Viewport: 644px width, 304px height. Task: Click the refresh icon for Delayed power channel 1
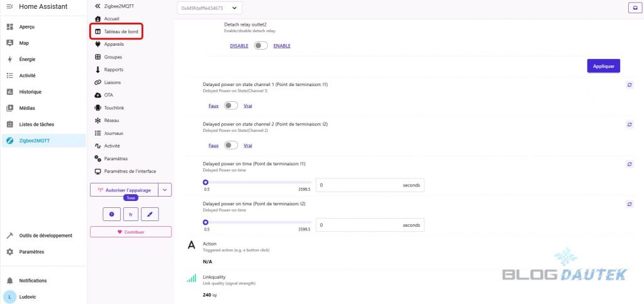pos(630,85)
